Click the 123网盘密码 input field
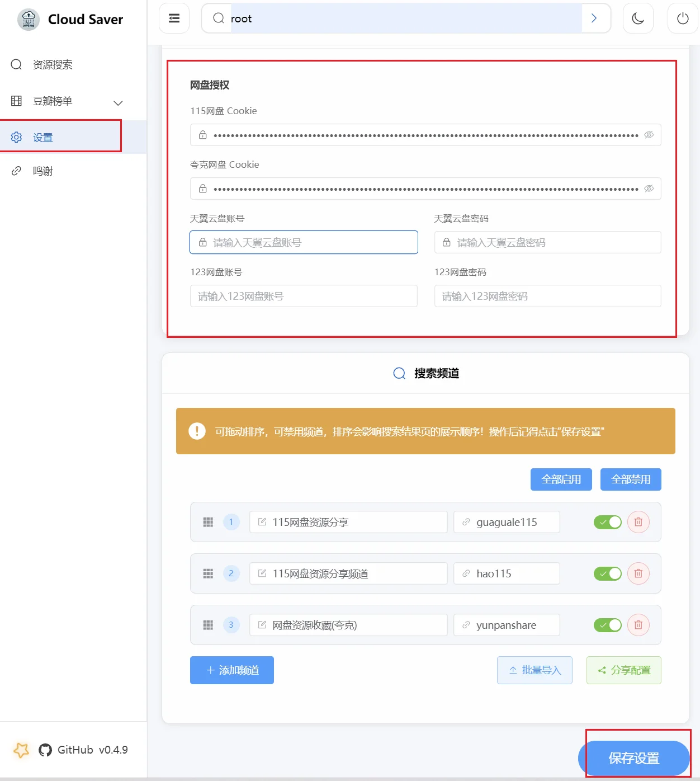 coord(548,296)
